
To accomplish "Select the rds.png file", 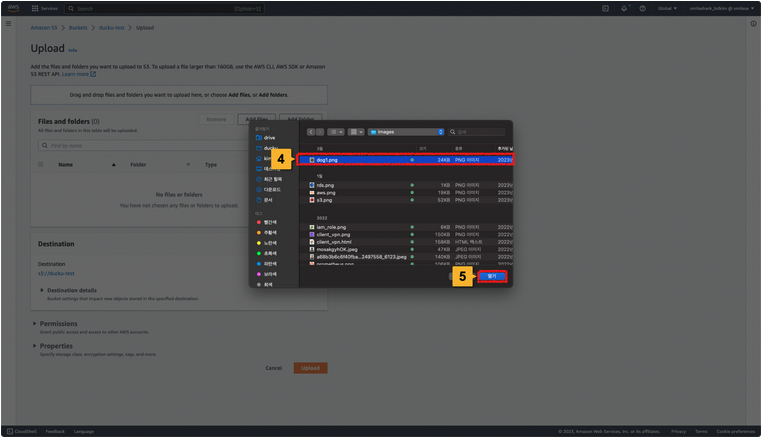I will click(326, 185).
